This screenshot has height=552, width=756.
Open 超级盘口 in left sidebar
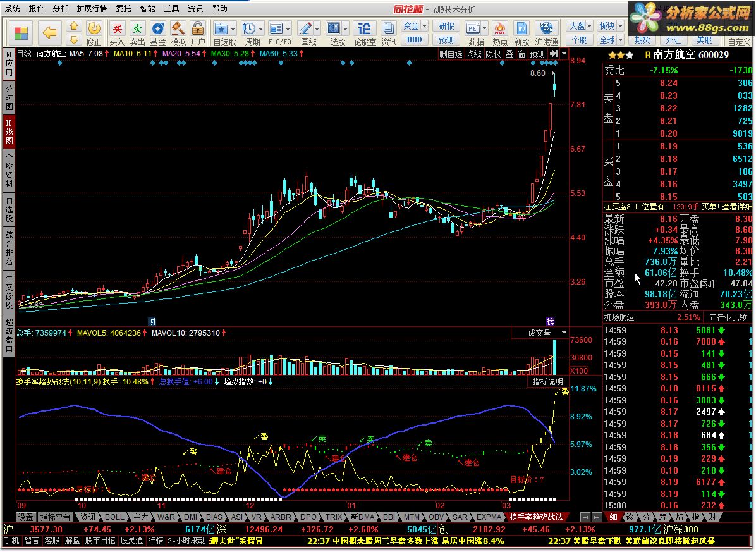click(9, 336)
